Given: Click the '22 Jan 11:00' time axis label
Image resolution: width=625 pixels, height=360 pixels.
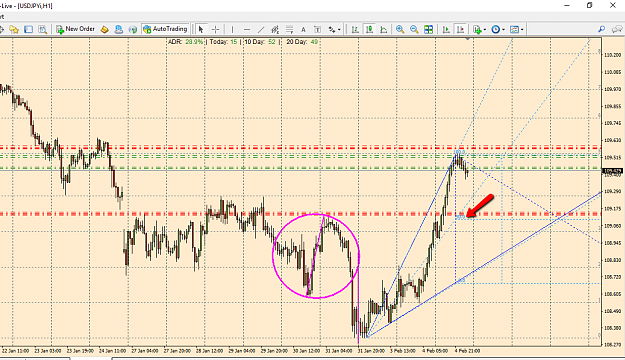Looking at the screenshot, I should 16,351.
